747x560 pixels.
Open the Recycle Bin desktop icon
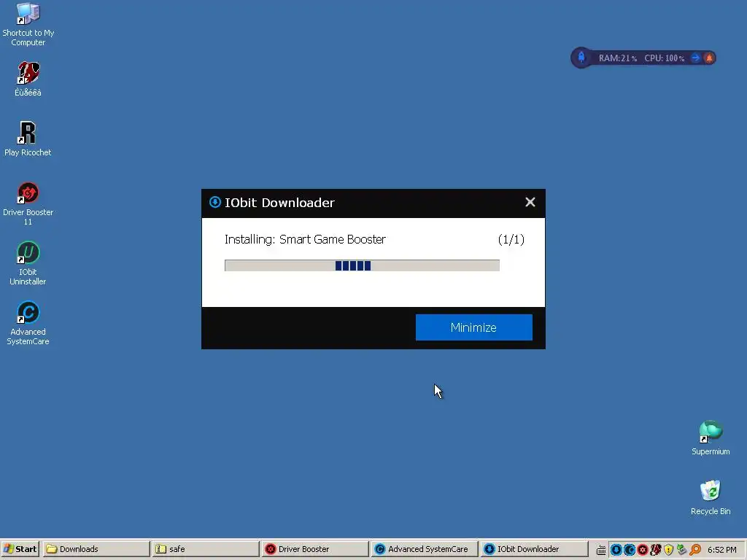(x=711, y=497)
